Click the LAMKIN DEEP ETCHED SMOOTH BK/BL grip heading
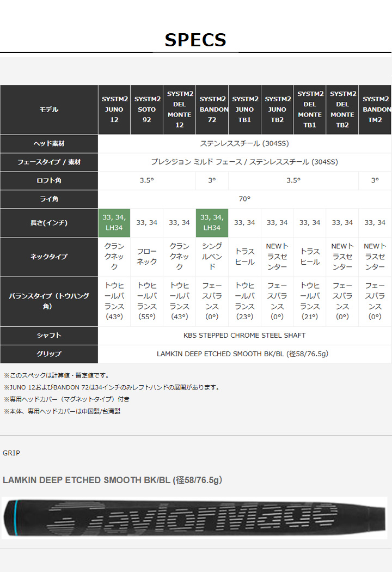The height and width of the screenshot is (572, 392). tap(112, 480)
